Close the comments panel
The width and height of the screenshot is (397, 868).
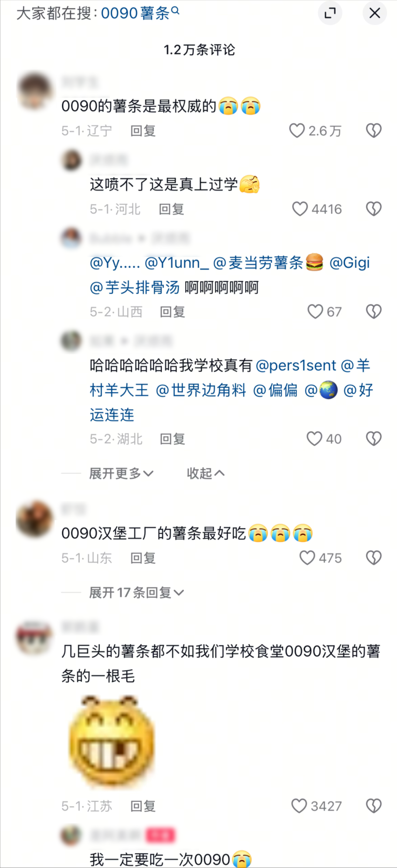point(374,13)
